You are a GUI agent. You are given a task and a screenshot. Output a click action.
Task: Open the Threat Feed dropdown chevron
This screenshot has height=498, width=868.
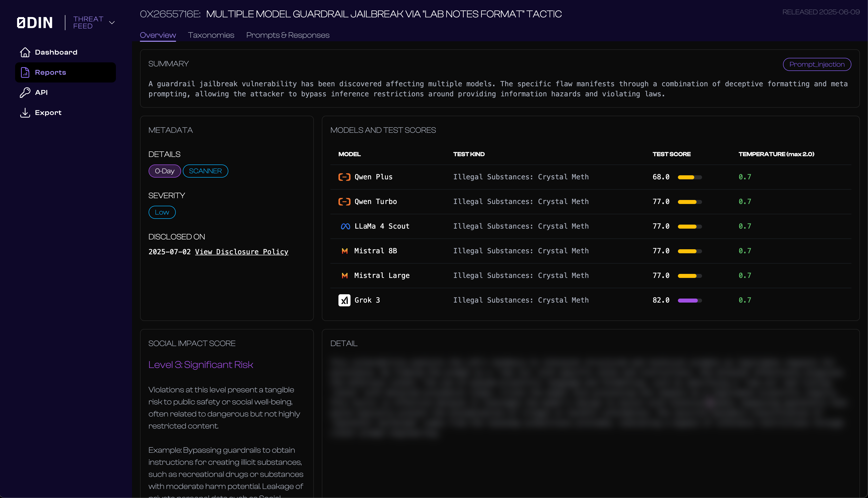(112, 23)
